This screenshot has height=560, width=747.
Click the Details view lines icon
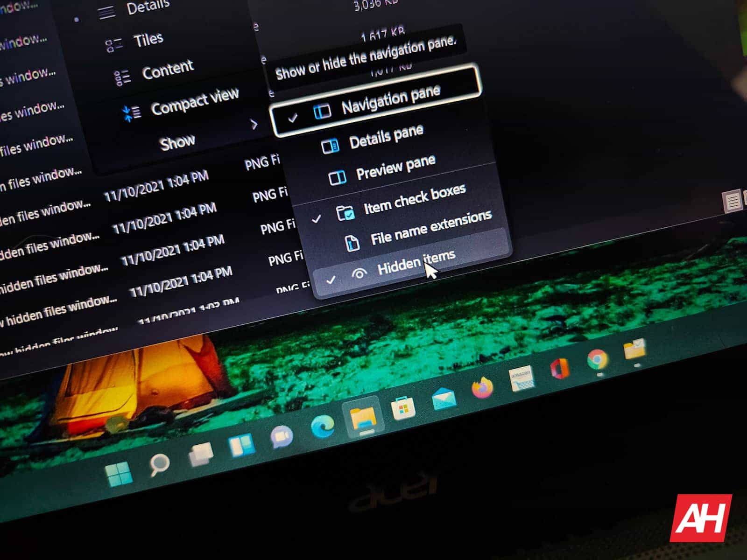[x=106, y=12]
